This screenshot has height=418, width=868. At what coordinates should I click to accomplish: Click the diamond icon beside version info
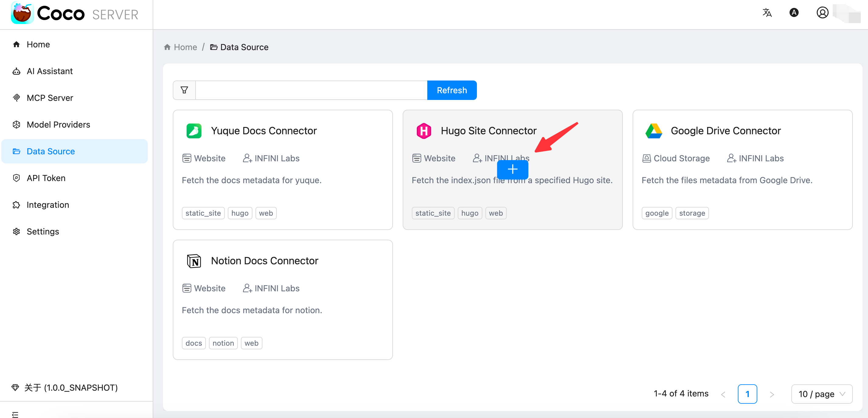pyautogui.click(x=15, y=387)
